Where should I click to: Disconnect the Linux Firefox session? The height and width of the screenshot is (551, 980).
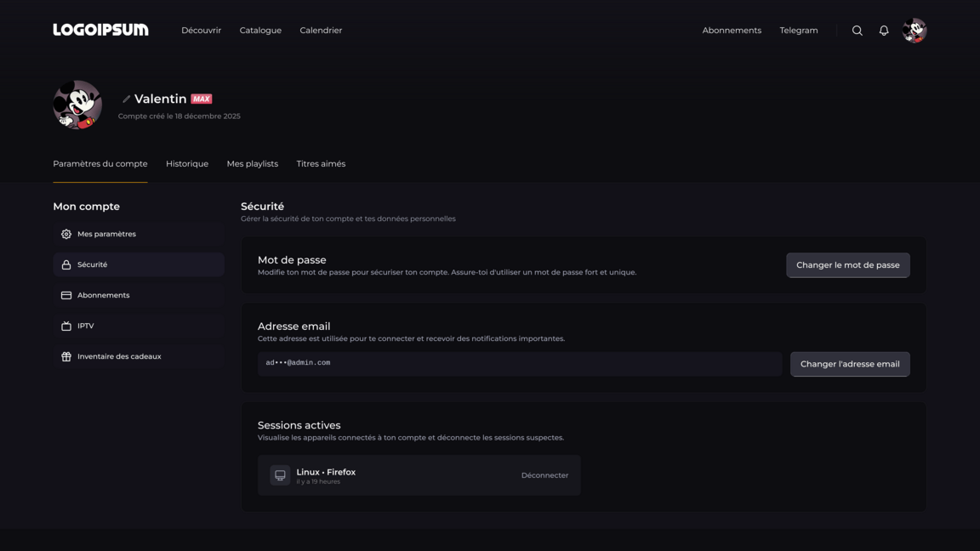(x=544, y=474)
